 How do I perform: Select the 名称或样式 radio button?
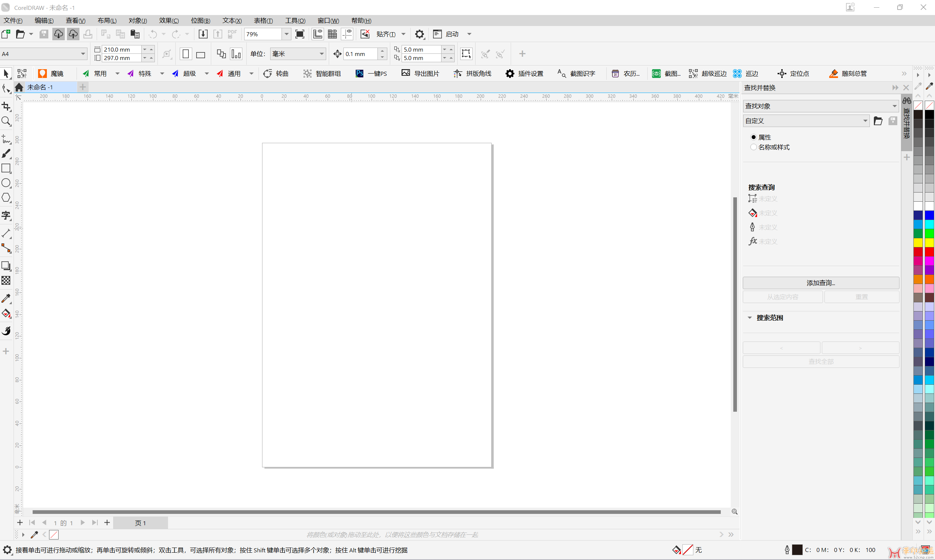753,147
